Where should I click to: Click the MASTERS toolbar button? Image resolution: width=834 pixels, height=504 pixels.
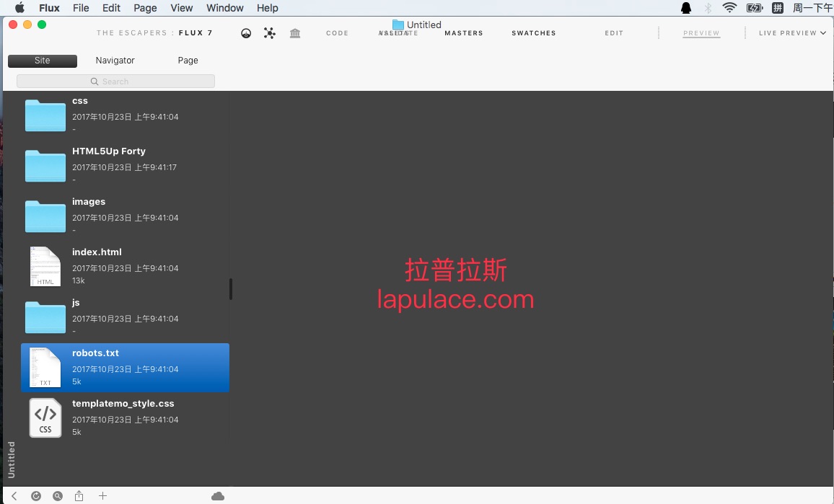[x=464, y=33]
